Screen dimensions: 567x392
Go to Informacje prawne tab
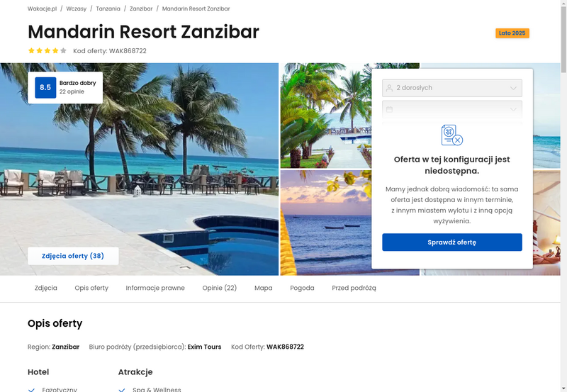coord(155,288)
